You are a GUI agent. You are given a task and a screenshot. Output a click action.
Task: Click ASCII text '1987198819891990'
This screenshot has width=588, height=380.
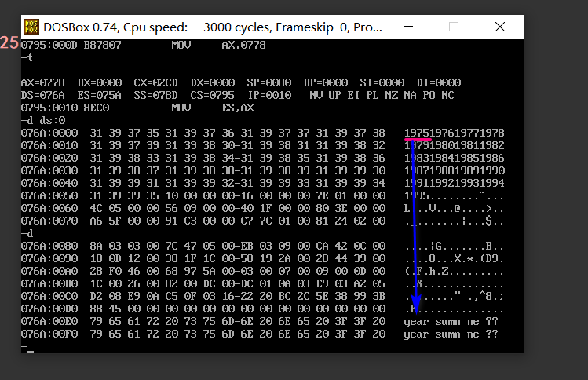click(454, 170)
